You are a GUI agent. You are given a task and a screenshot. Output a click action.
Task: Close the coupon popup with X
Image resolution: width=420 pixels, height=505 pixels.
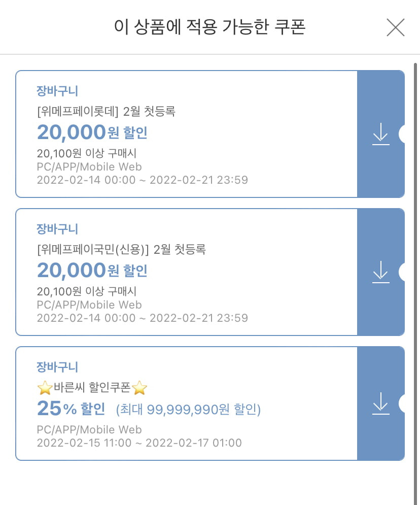pyautogui.click(x=395, y=27)
